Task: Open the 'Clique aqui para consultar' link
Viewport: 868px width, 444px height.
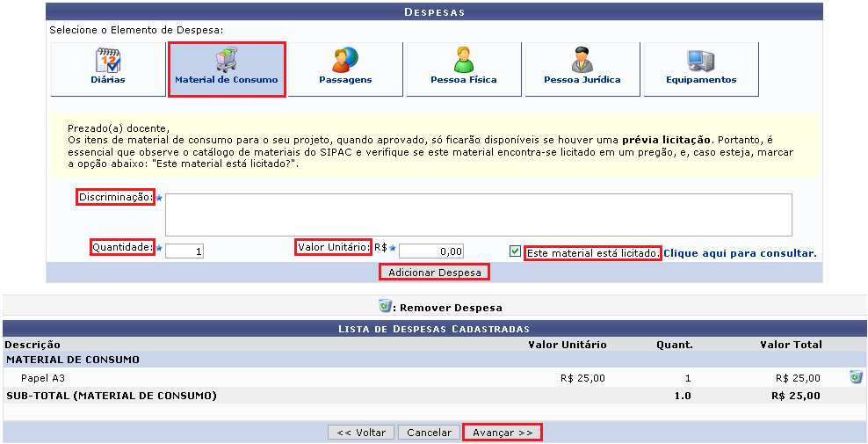Action: (x=740, y=253)
